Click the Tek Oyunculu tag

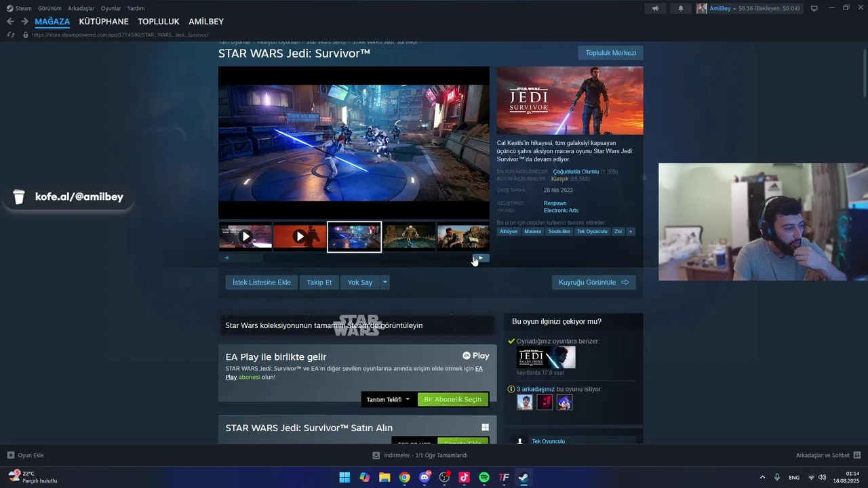pyautogui.click(x=592, y=232)
